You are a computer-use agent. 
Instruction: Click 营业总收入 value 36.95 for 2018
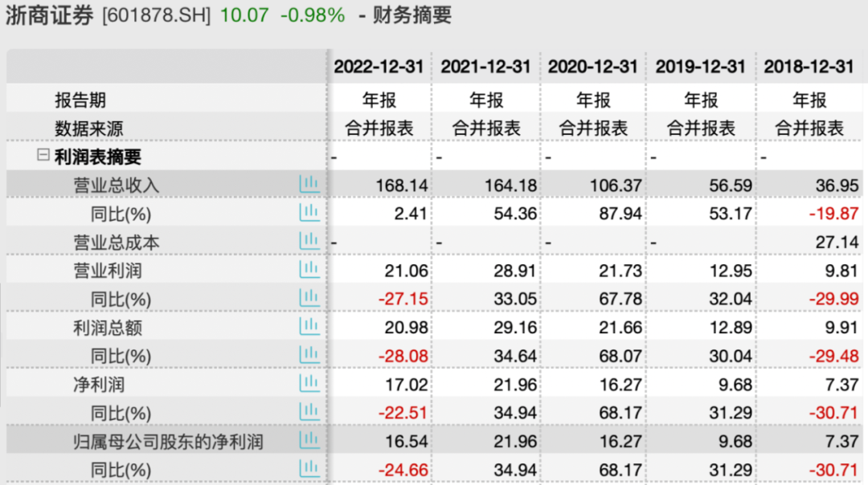click(x=837, y=185)
